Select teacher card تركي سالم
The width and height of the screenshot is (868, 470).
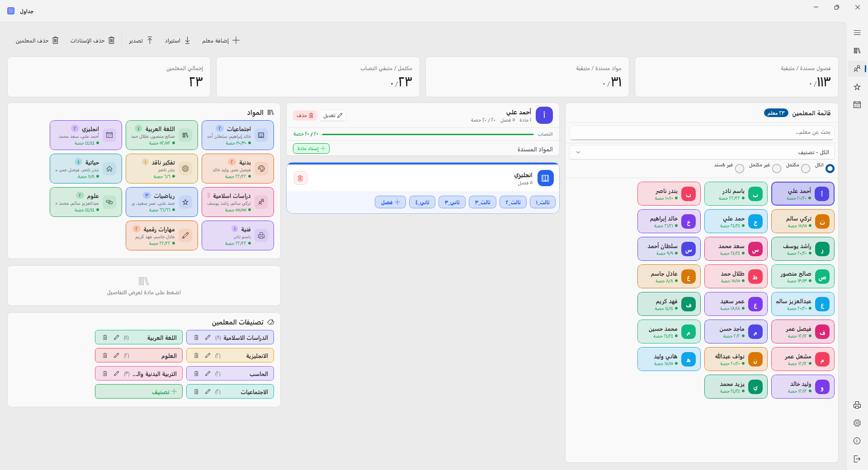802,221
